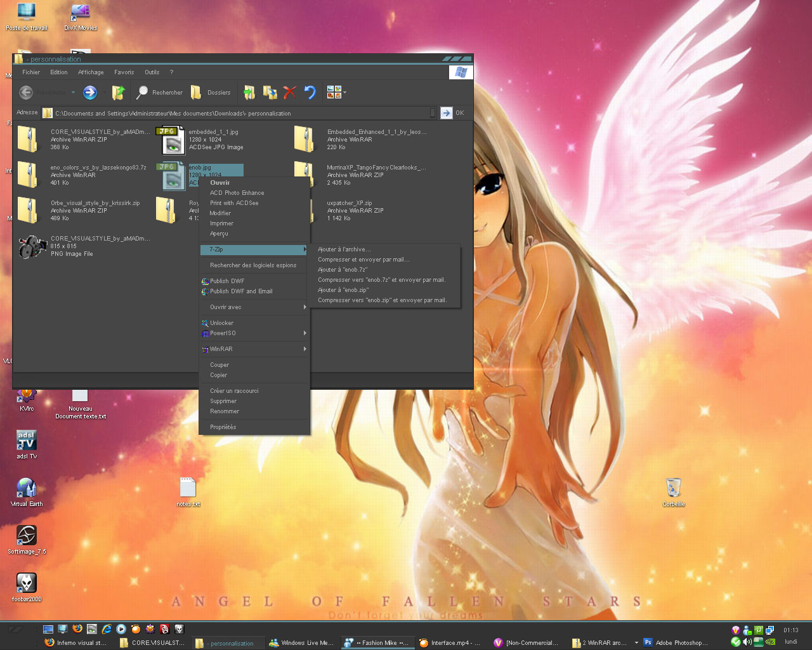Select Orbe_visual_style_by_krissirk.zip archive icon
The height and width of the screenshot is (650, 812).
[28, 210]
